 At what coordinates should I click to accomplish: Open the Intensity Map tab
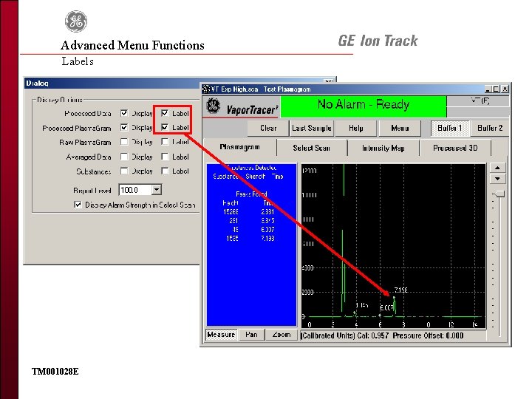pos(383,148)
